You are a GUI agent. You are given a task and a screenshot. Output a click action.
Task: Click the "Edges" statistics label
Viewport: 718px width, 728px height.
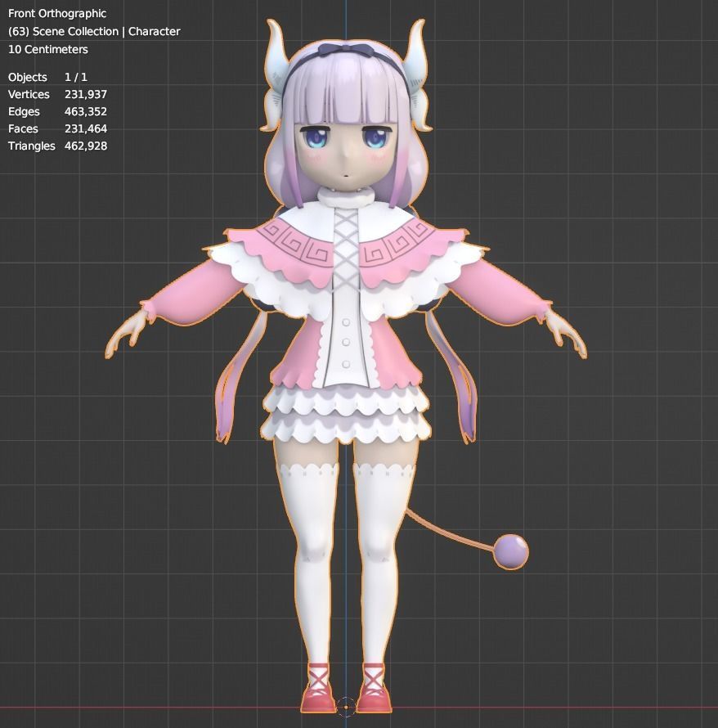(x=24, y=111)
